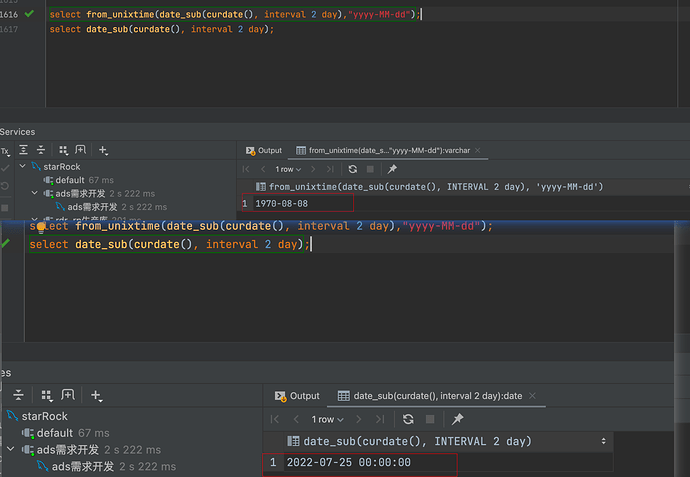Click the commit checkmark icon under Tx
The image size is (690, 477).
(5, 168)
